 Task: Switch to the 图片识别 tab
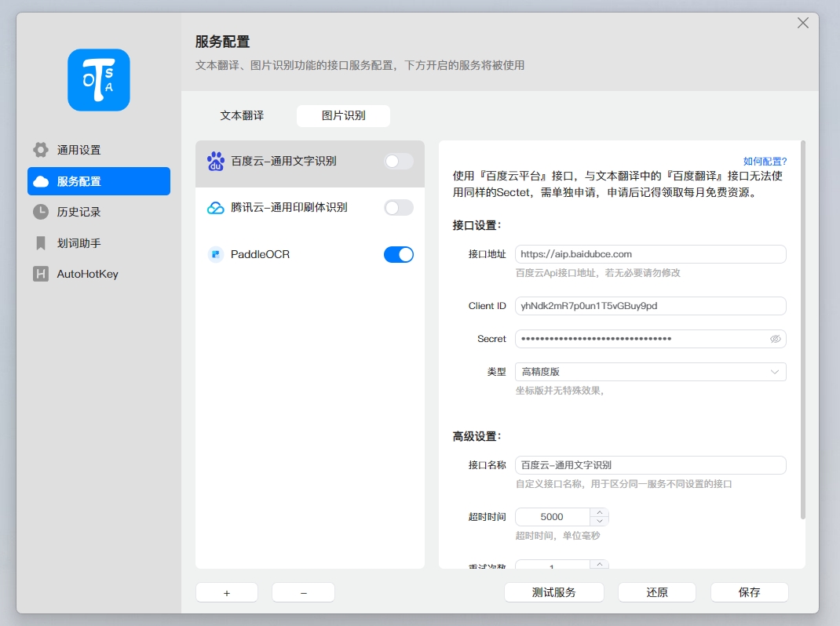coord(343,115)
